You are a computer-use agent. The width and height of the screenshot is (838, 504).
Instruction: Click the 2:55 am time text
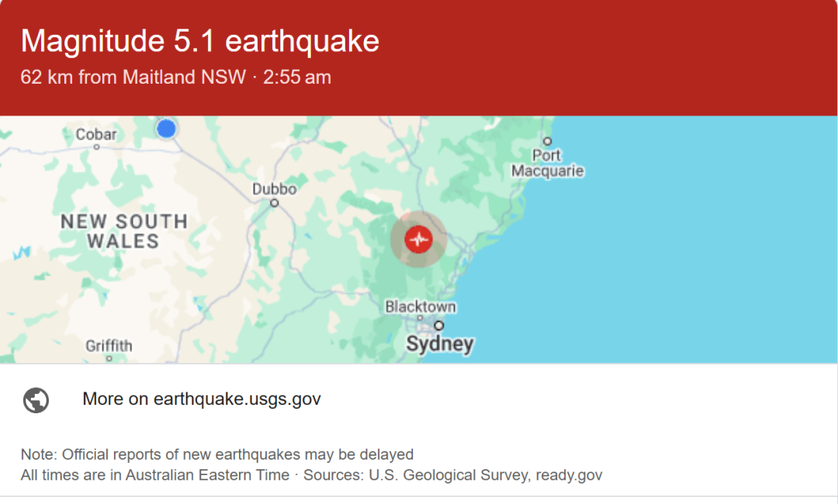[297, 77]
